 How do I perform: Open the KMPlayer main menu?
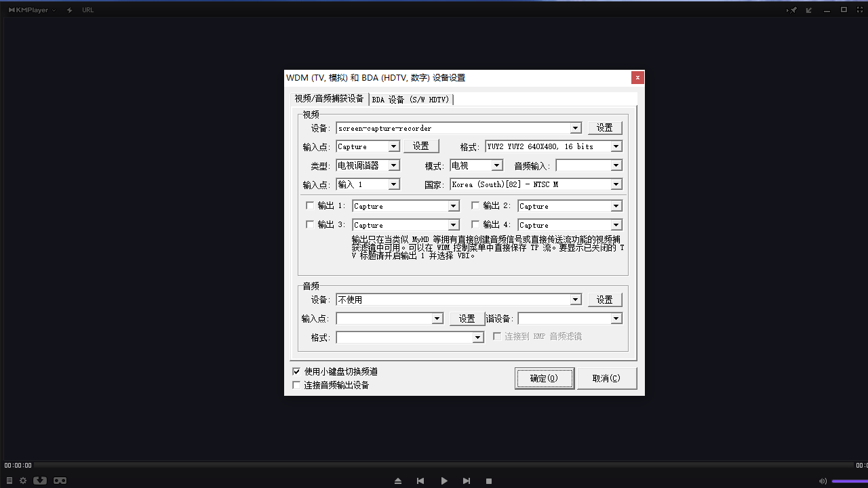click(x=29, y=9)
